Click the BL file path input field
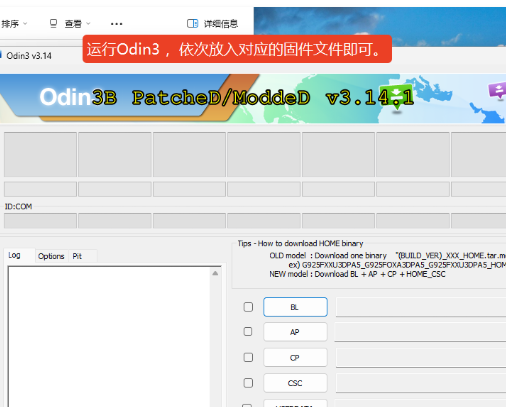The image size is (506, 407). point(421,307)
